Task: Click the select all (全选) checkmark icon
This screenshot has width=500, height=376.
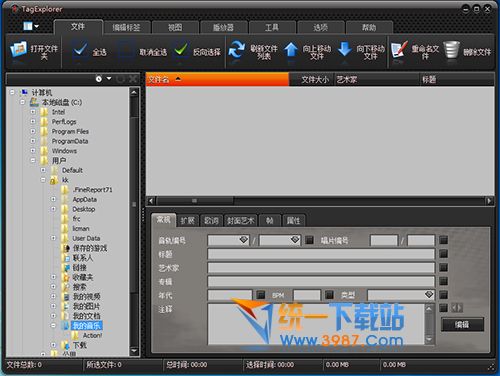Action: [x=80, y=50]
